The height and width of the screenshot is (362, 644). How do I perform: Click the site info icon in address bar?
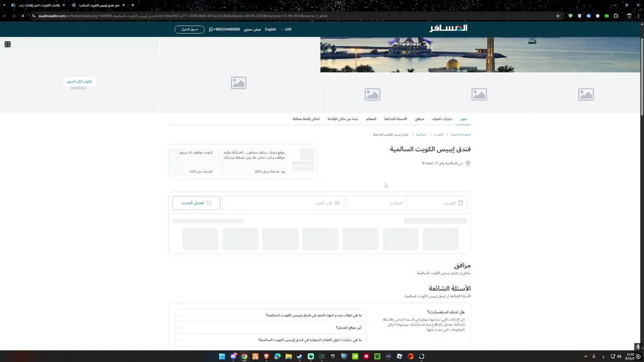(34, 16)
